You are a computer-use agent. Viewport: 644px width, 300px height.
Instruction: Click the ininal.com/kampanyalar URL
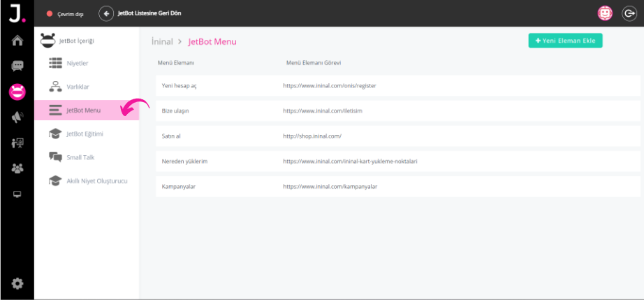tap(330, 187)
